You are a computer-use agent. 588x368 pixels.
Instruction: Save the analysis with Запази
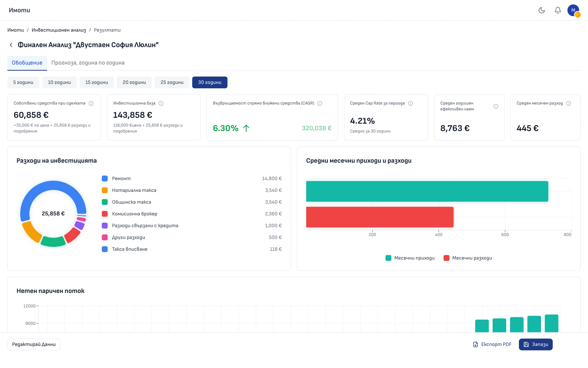point(536,344)
